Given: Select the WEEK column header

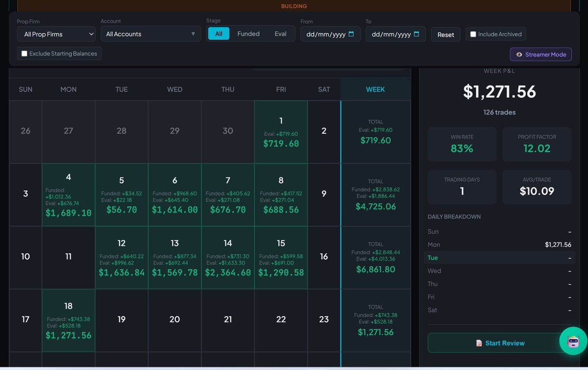Looking at the screenshot, I should (x=375, y=89).
